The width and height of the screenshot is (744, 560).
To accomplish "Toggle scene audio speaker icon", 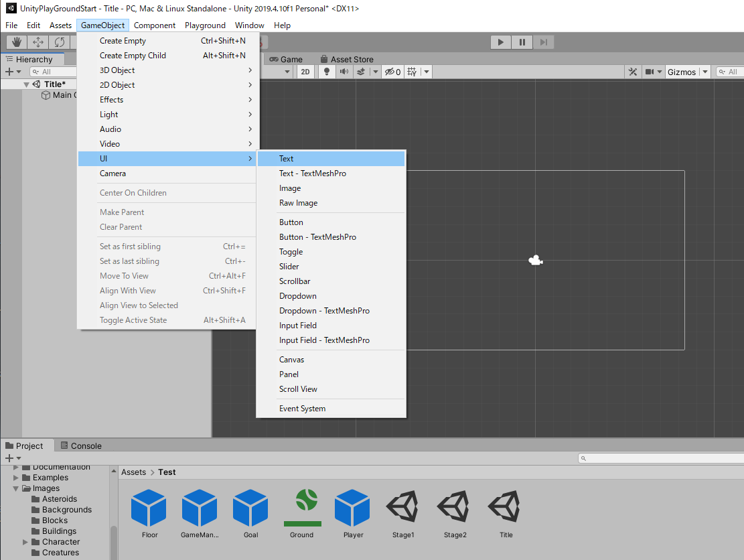I will pos(344,72).
